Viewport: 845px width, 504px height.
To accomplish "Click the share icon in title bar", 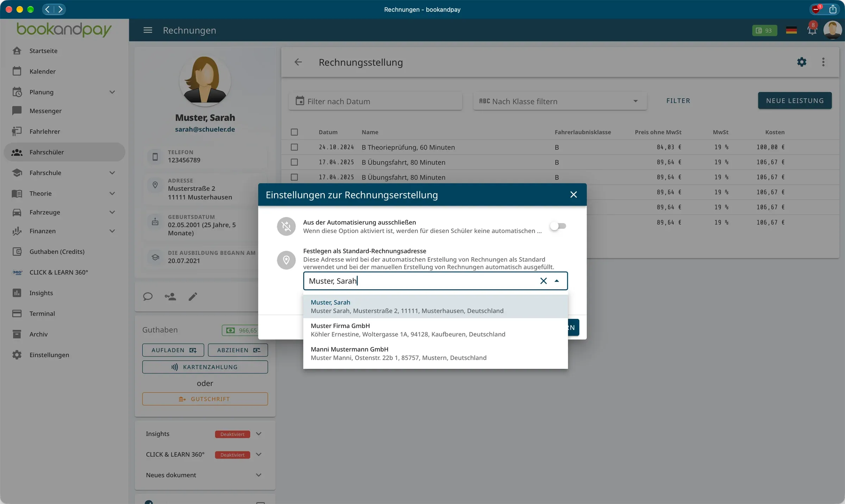I will pos(833,9).
